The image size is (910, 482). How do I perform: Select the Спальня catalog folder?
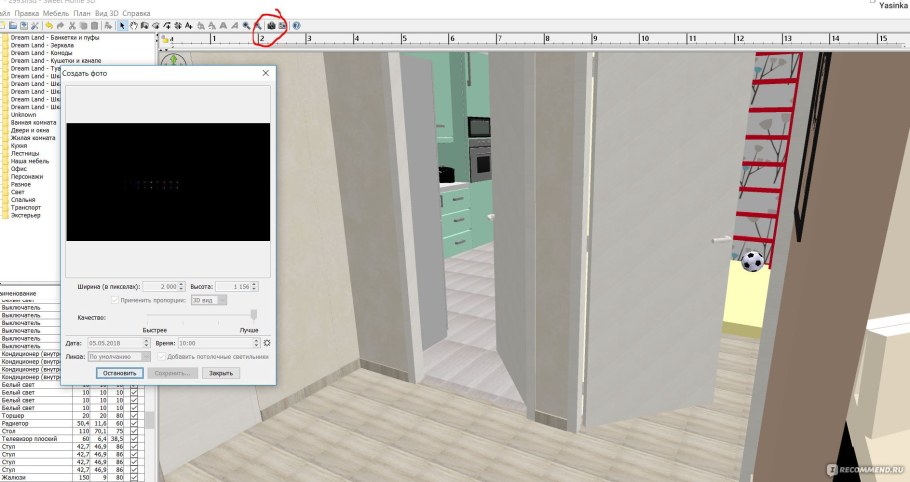tap(23, 200)
